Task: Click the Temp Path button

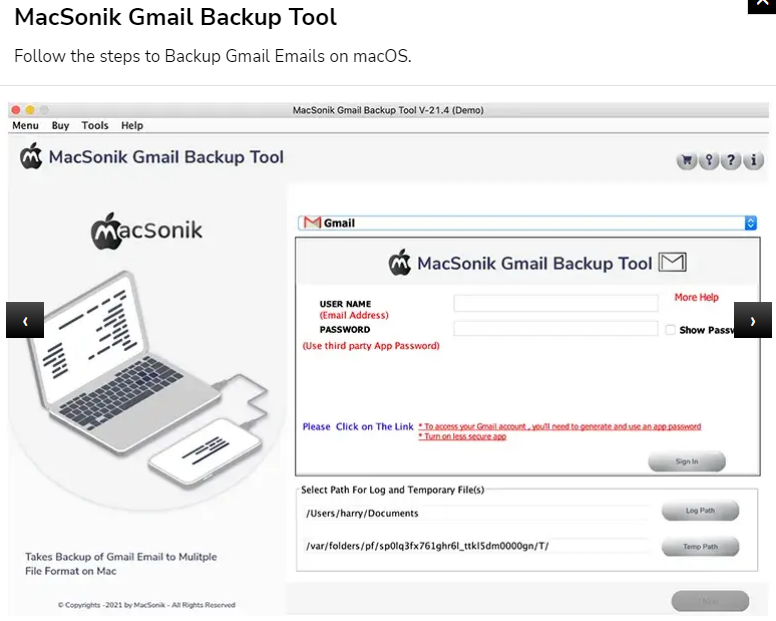Action: click(x=700, y=547)
